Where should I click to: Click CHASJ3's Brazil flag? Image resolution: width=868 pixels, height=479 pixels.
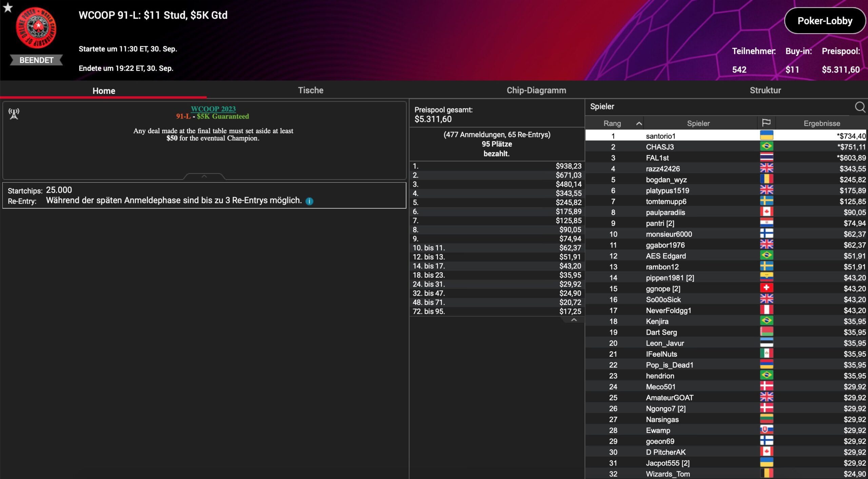point(766,146)
